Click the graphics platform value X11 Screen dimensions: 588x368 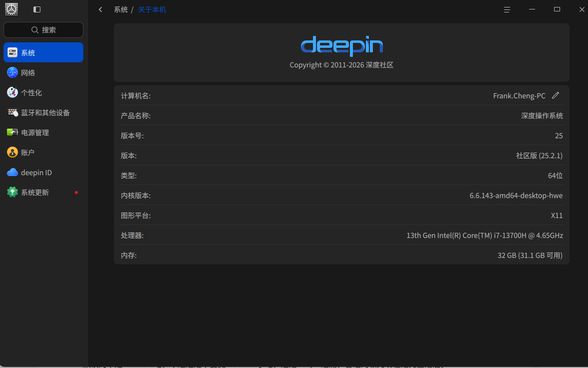tap(557, 215)
